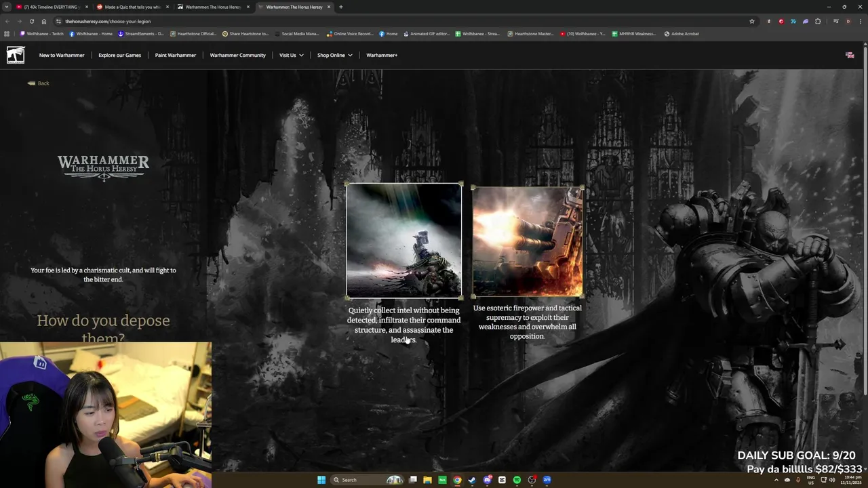Open Spotify from the taskbar
The width and height of the screenshot is (868, 488).
517,480
